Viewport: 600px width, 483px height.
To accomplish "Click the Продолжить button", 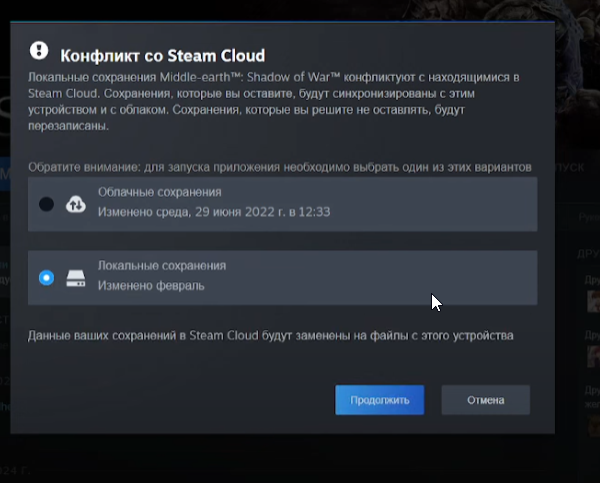I will click(380, 400).
